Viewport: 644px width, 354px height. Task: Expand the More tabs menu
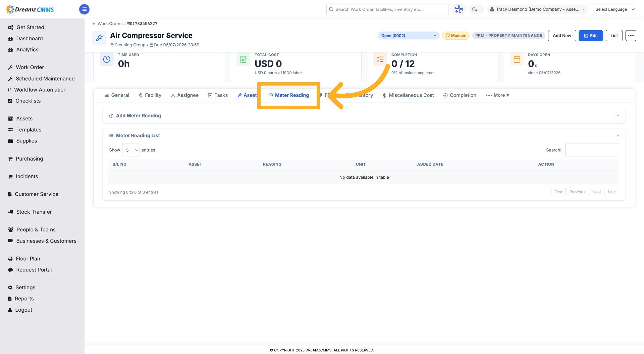(x=497, y=95)
